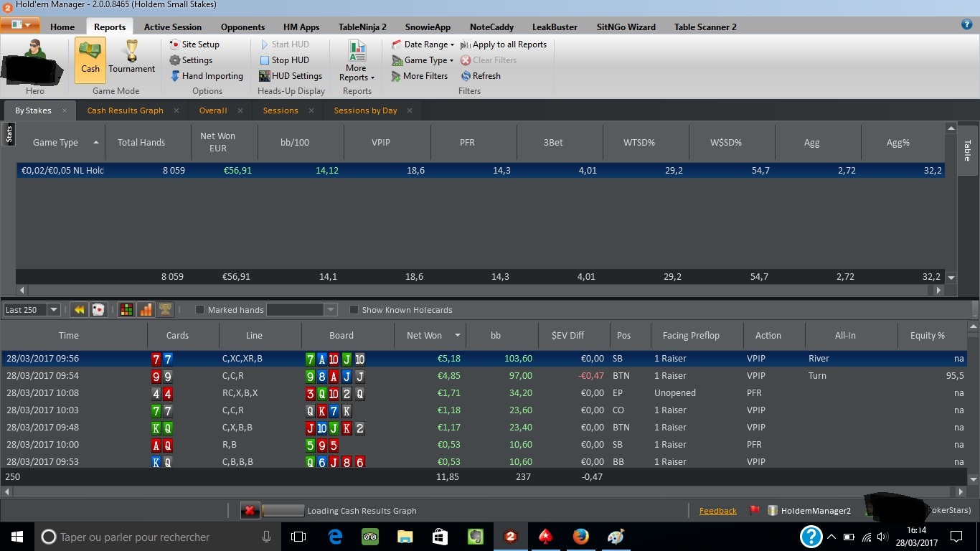Open the help icon in ribbon
This screenshot has height=551, width=980.
[x=966, y=24]
